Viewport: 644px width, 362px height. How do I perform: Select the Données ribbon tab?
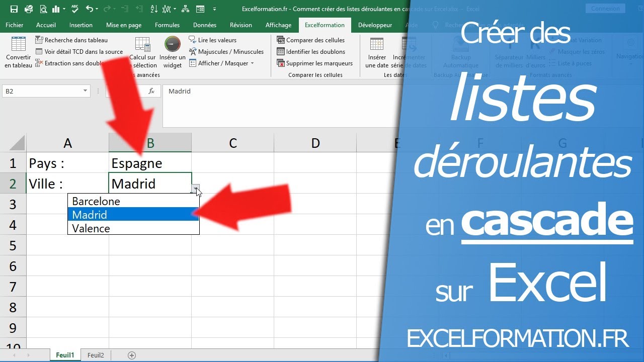pos(205,25)
